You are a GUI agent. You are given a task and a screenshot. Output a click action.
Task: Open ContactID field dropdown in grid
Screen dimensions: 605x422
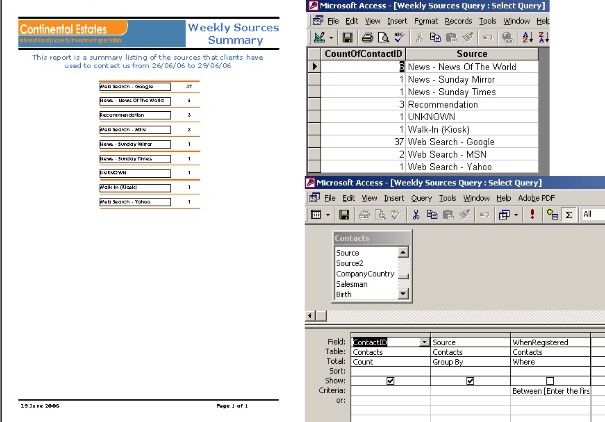tap(424, 342)
